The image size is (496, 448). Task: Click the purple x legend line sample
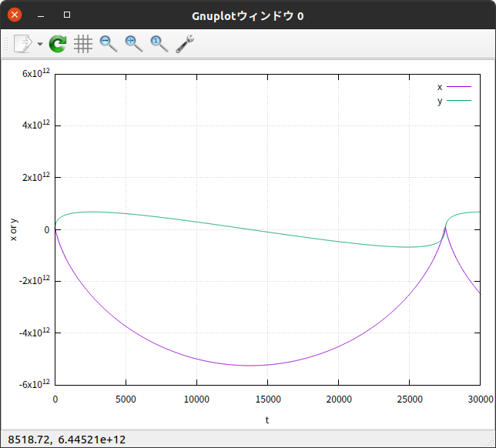tap(459, 87)
